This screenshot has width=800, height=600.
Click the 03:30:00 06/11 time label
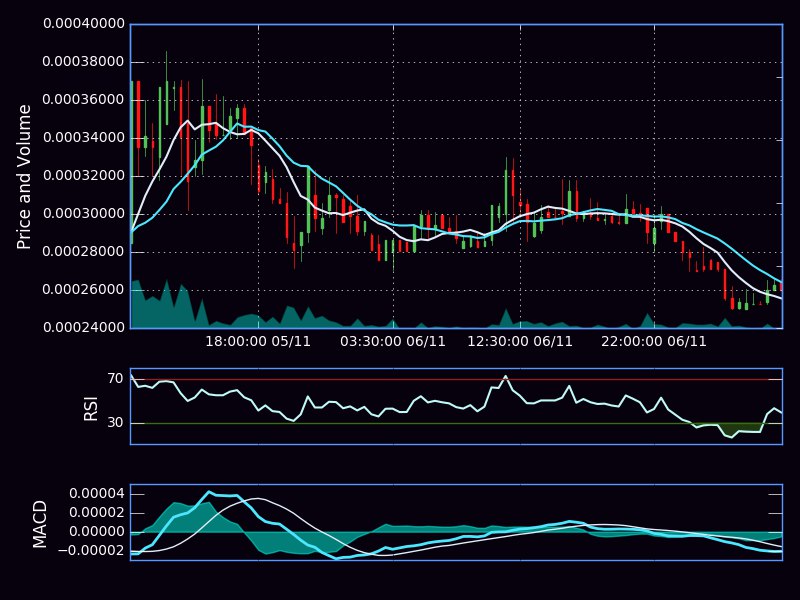[393, 341]
